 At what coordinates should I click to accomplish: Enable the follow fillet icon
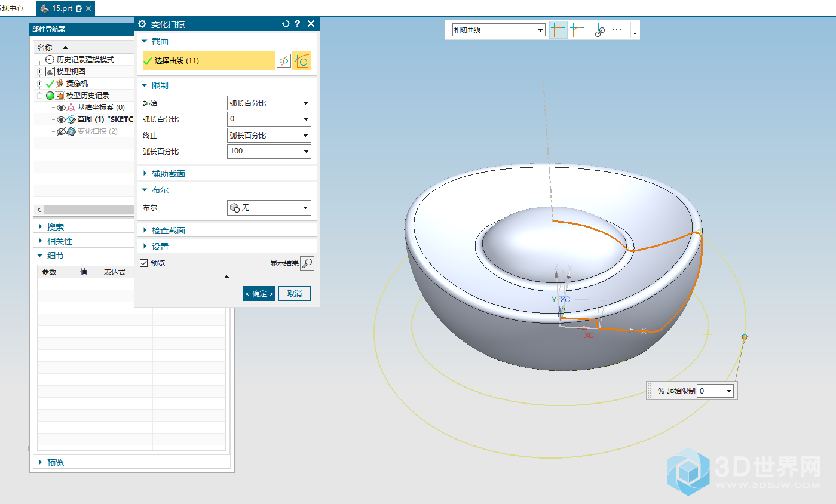pyautogui.click(x=577, y=29)
